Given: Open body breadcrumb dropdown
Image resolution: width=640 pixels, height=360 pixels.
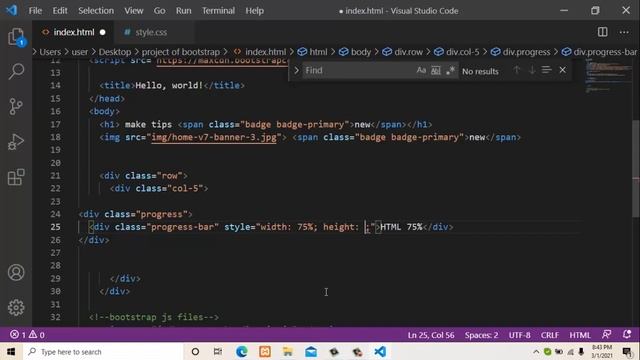Looking at the screenshot, I should [360, 52].
